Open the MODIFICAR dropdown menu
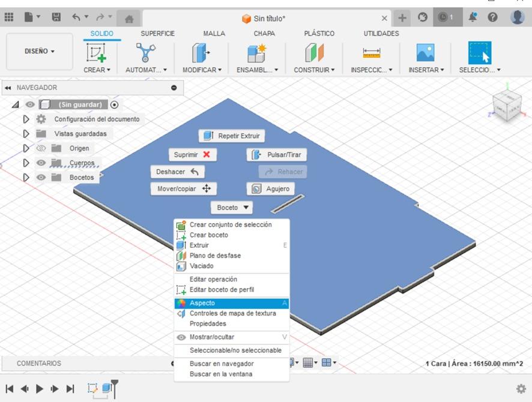532x402 pixels. [x=202, y=70]
